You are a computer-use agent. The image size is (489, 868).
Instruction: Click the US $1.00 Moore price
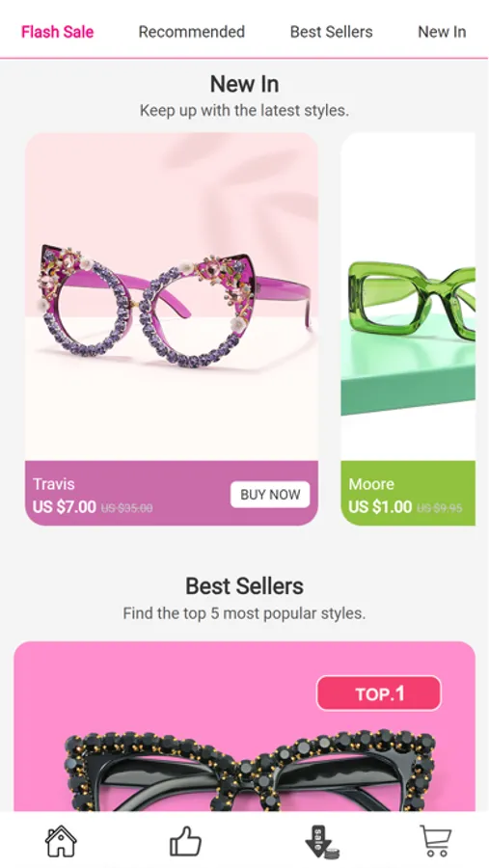click(x=380, y=506)
